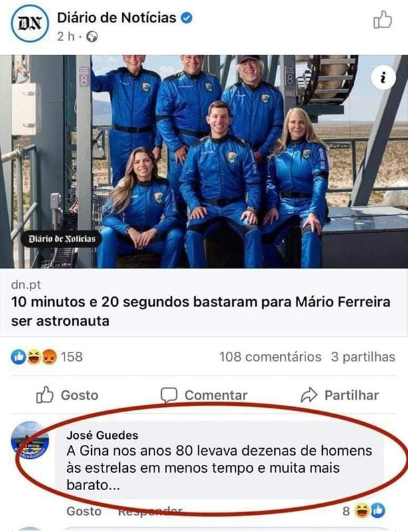Click the globe public visibility icon
408x532 pixels.
tap(92, 37)
